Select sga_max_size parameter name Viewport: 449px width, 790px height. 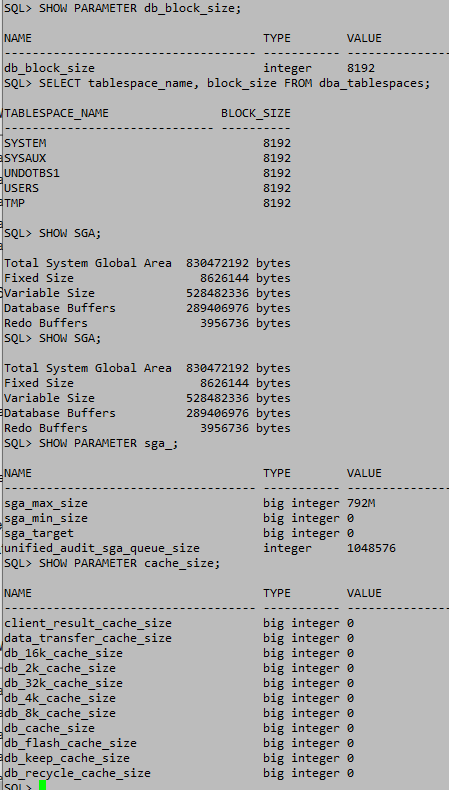point(46,503)
